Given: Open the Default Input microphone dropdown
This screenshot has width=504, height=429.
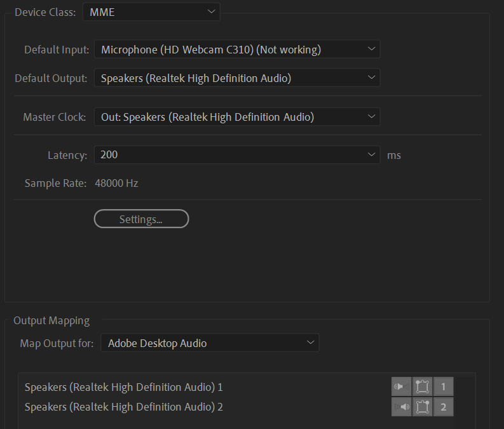Looking at the screenshot, I should point(237,49).
